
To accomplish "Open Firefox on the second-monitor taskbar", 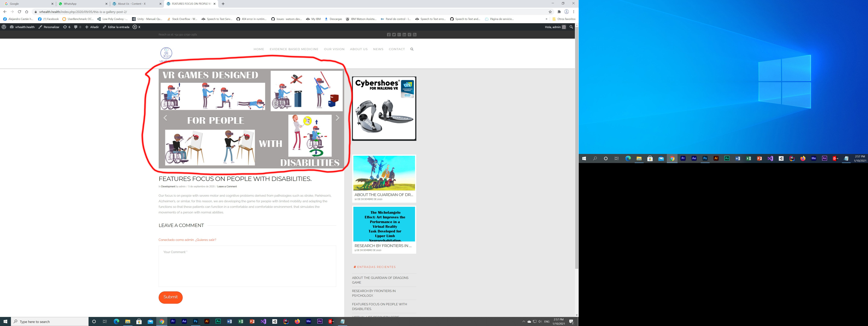I will [x=803, y=158].
